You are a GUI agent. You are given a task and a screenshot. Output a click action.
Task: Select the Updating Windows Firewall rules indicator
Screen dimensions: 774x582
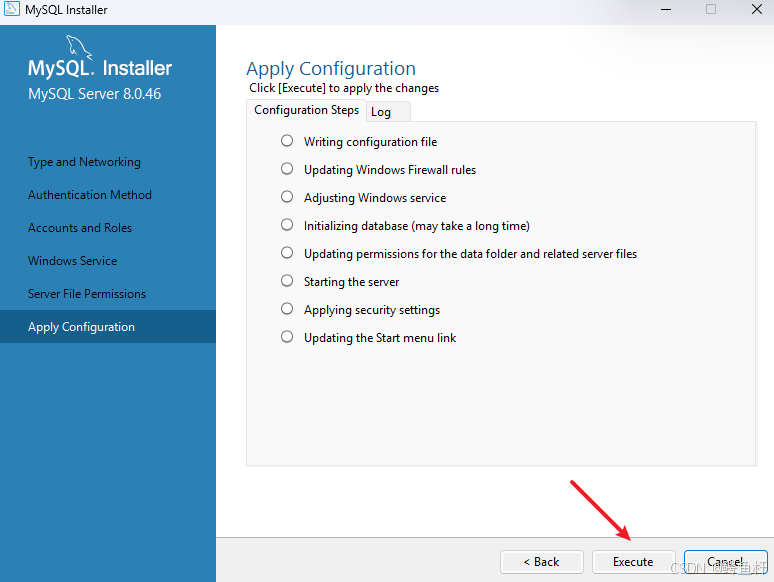[x=287, y=169]
